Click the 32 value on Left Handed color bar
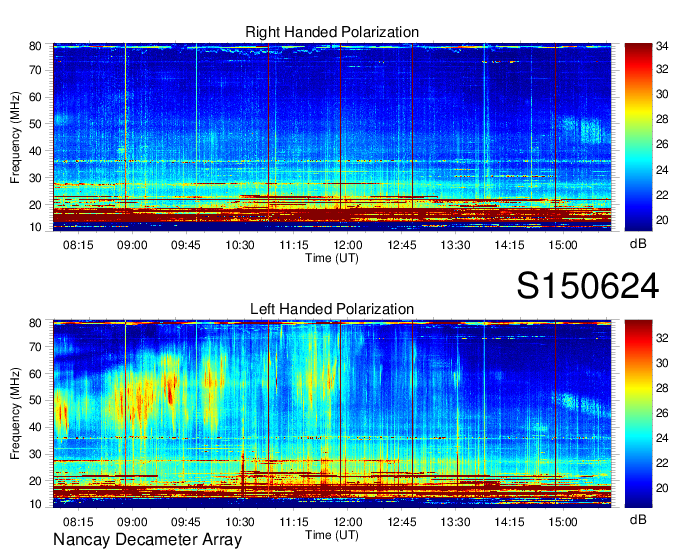Viewport: 680px width, 552px height. 662,338
